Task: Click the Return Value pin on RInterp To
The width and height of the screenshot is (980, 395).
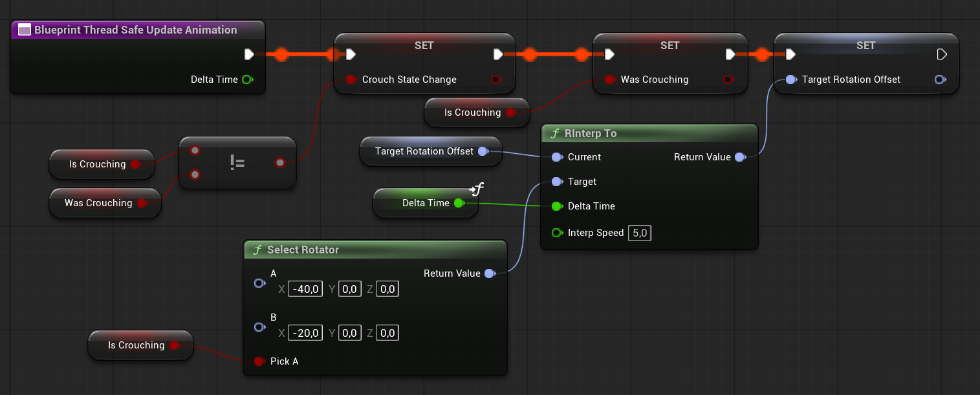Action: [740, 157]
